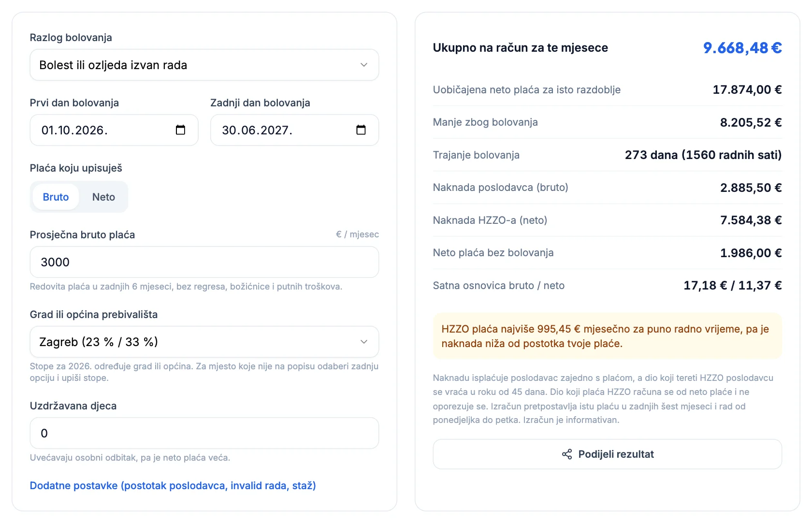
Task: Click Naknada HZZO-a (neto) row
Action: tap(608, 220)
